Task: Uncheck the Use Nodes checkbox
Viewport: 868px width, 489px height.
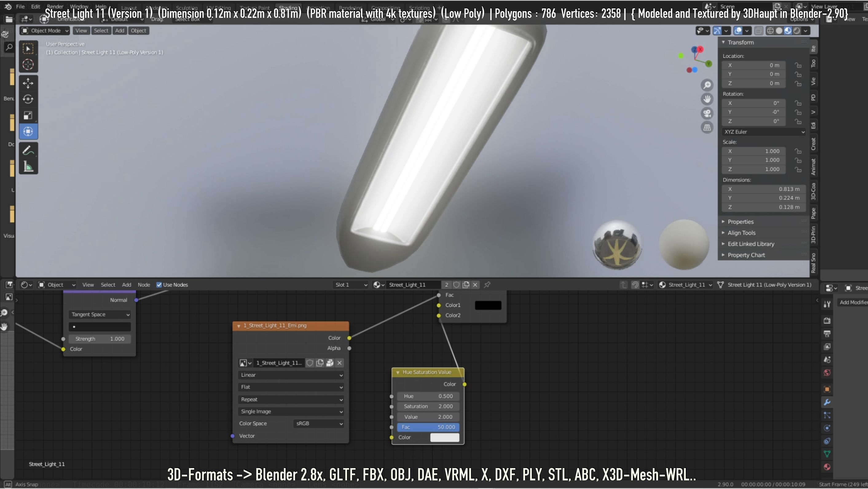Action: (x=159, y=285)
